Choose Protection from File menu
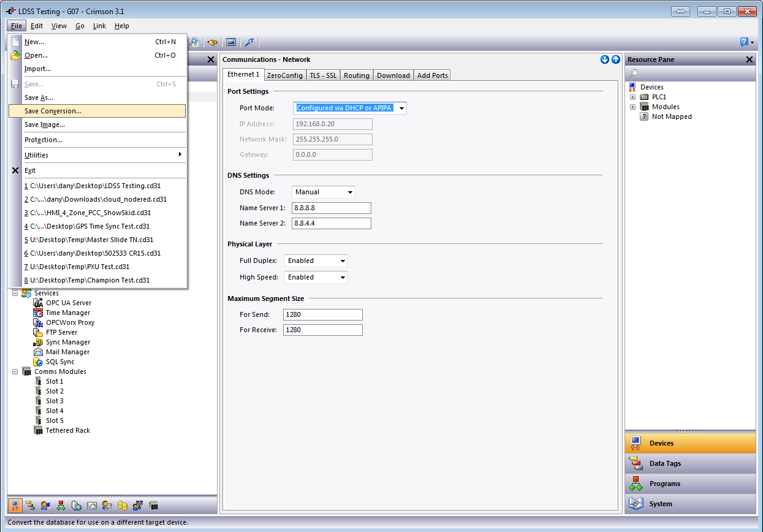This screenshot has width=763, height=532. click(97, 140)
